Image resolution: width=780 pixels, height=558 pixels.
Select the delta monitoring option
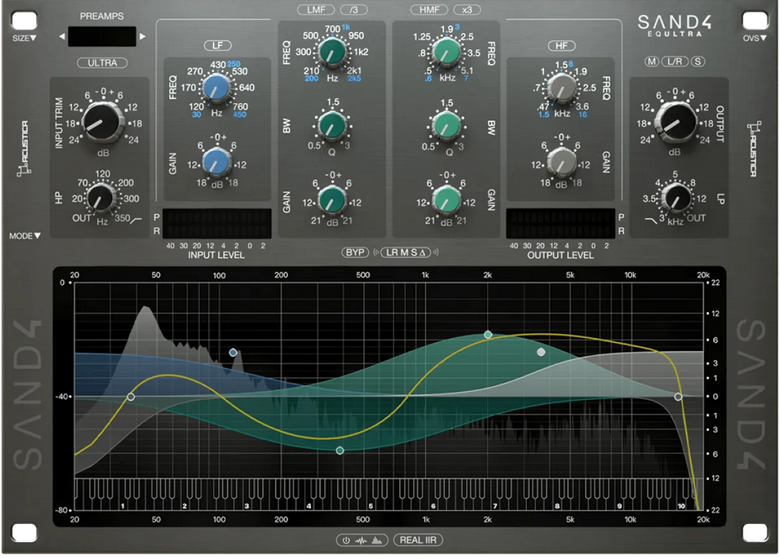coord(422,253)
